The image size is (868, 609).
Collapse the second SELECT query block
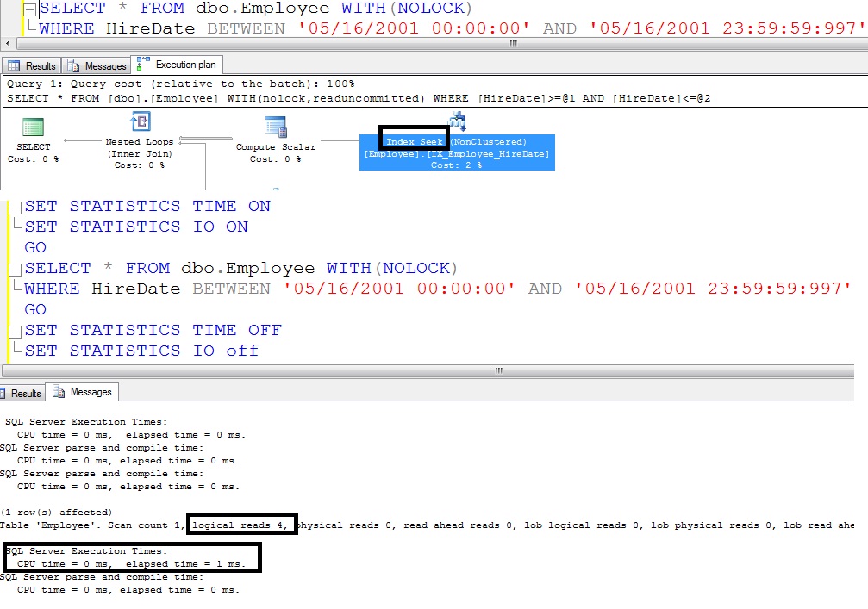[x=14, y=269]
